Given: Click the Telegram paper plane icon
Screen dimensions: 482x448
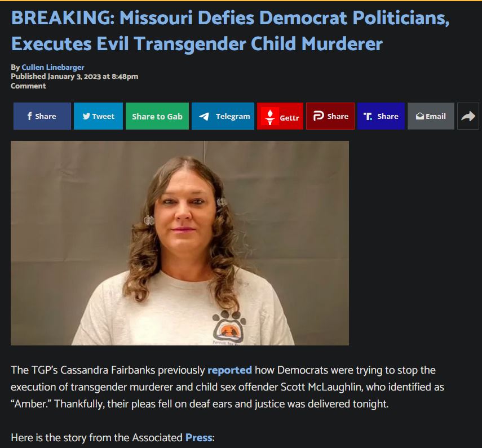Looking at the screenshot, I should [204, 117].
